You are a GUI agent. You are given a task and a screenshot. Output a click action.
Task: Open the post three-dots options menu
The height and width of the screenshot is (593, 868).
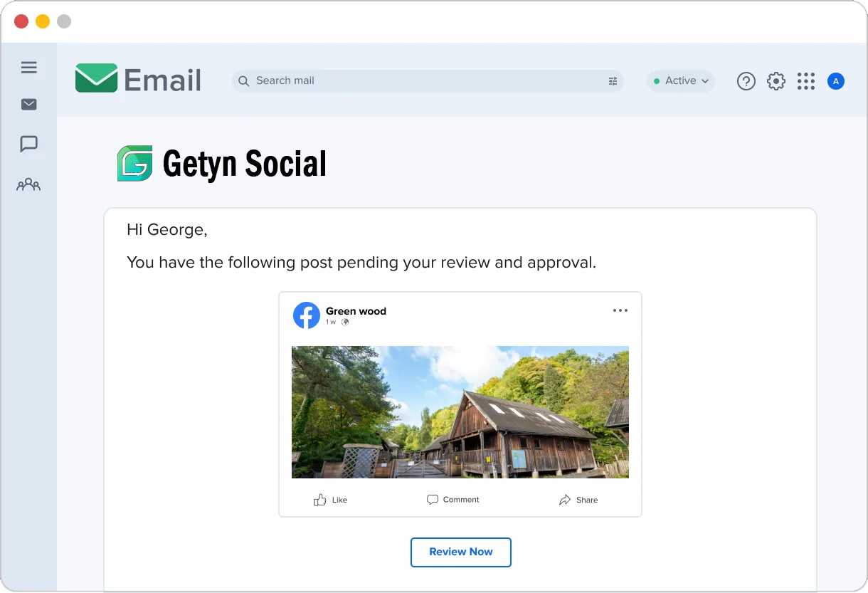pos(620,310)
